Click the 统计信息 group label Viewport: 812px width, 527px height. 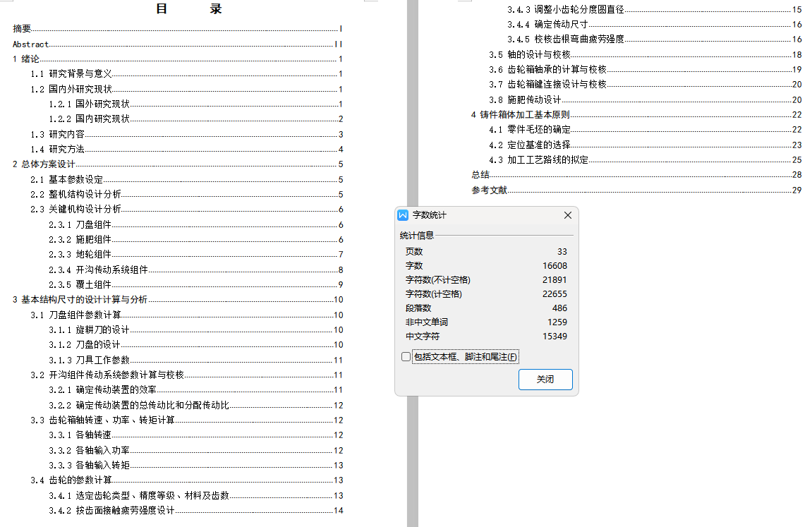[417, 236]
